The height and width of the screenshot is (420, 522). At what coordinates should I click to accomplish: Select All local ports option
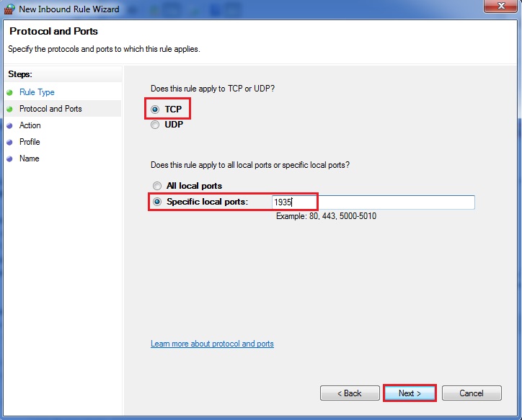156,186
